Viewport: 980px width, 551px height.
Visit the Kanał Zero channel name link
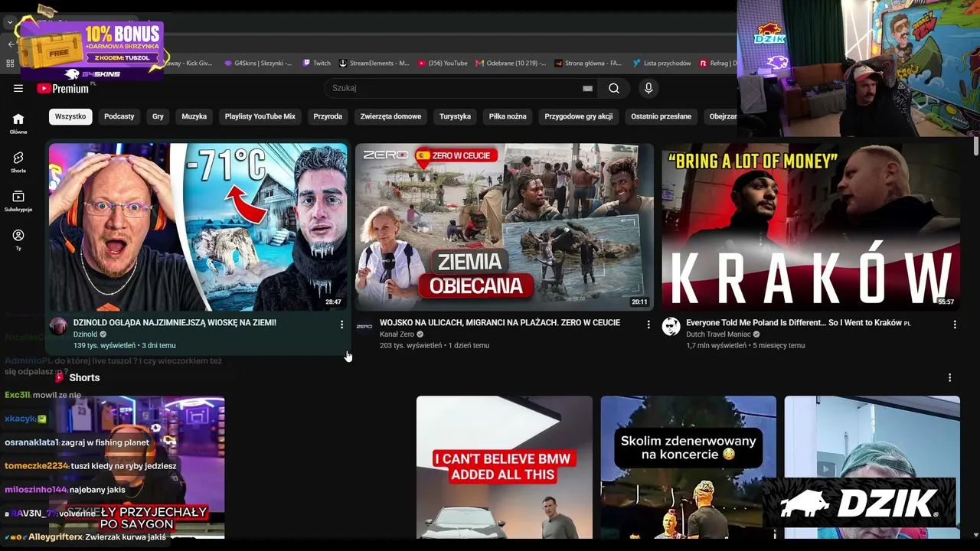pyautogui.click(x=397, y=334)
